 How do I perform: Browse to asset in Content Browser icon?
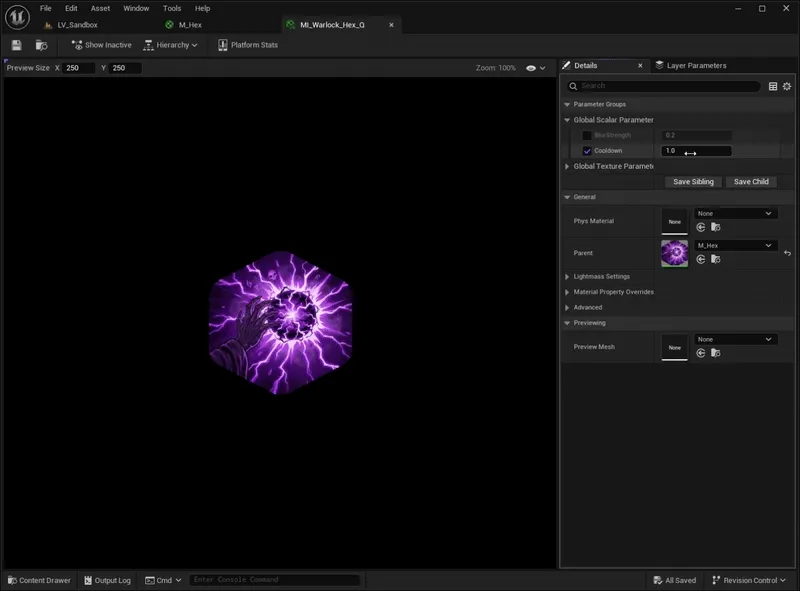(x=42, y=45)
